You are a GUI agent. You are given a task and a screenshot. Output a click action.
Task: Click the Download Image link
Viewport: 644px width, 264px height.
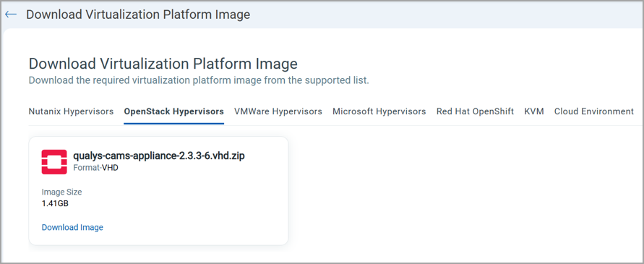[72, 227]
